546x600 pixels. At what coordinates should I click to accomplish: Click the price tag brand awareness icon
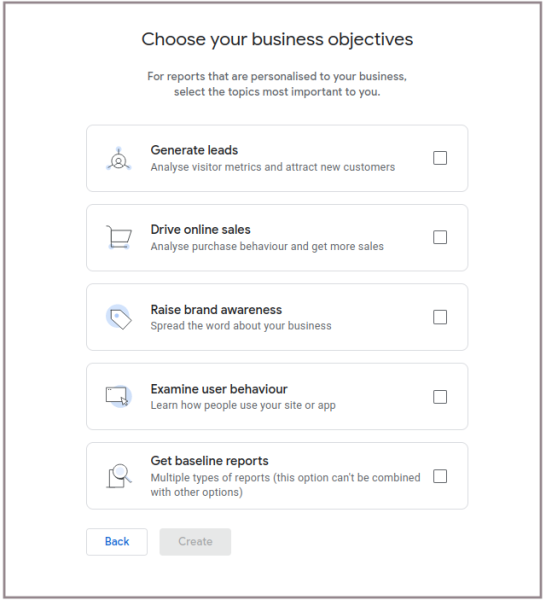point(119,317)
